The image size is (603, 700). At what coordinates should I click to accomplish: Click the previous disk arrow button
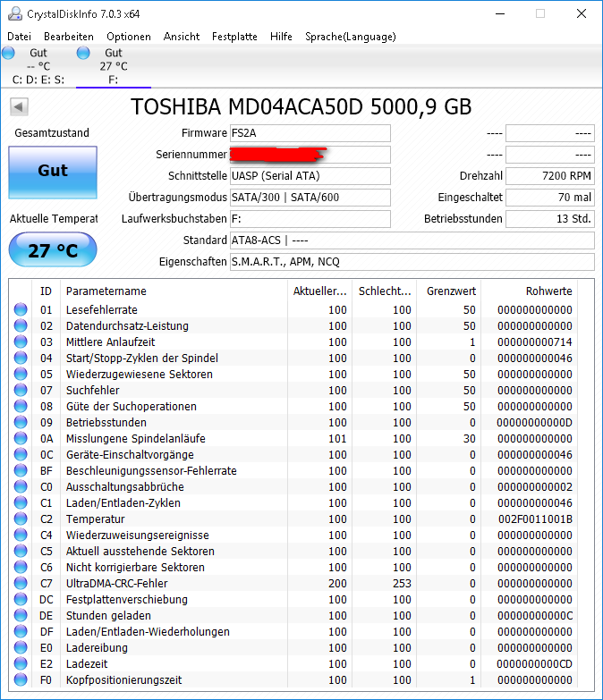pos(20,107)
